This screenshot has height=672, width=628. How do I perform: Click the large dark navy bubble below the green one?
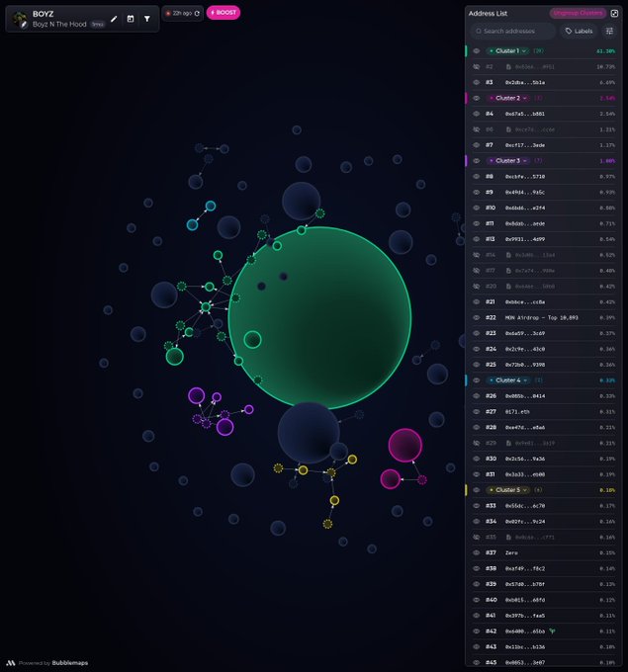(308, 433)
